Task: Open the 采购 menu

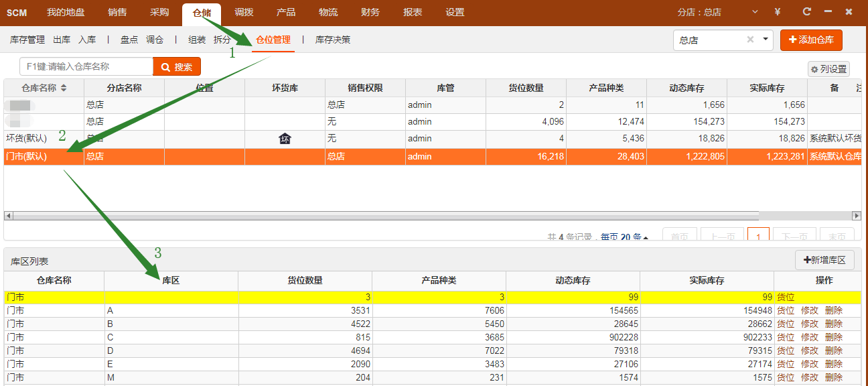Action: click(x=159, y=12)
